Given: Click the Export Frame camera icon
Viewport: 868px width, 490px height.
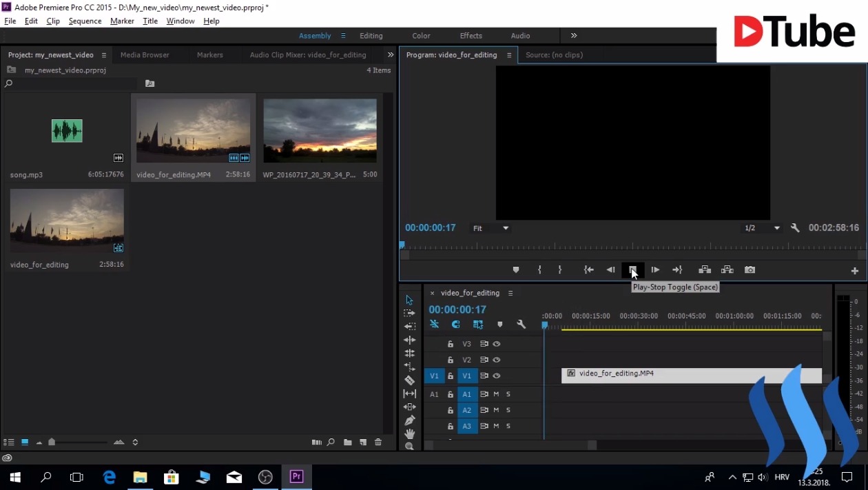Looking at the screenshot, I should (x=750, y=270).
